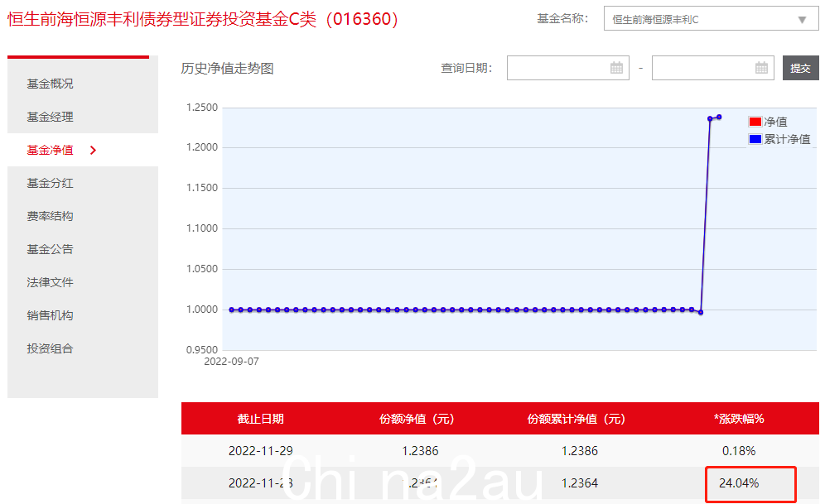Click the 截止日期 column header
The height and width of the screenshot is (504, 825).
260,419
